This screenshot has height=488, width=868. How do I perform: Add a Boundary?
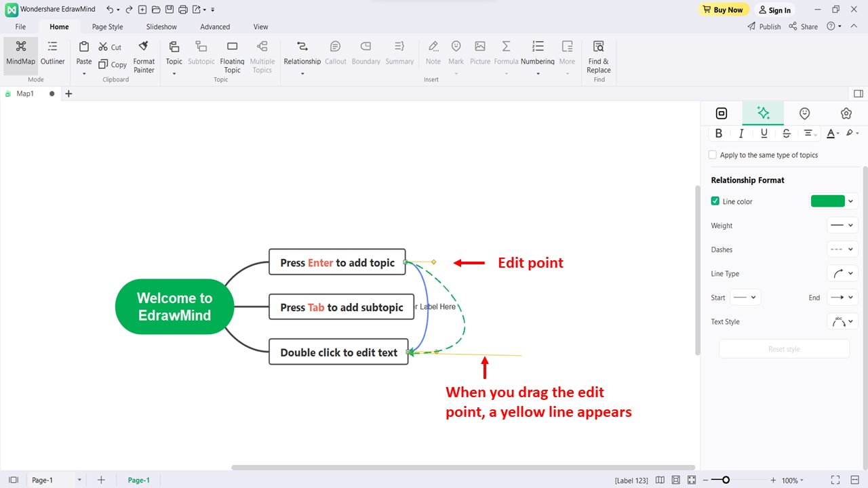point(366,53)
